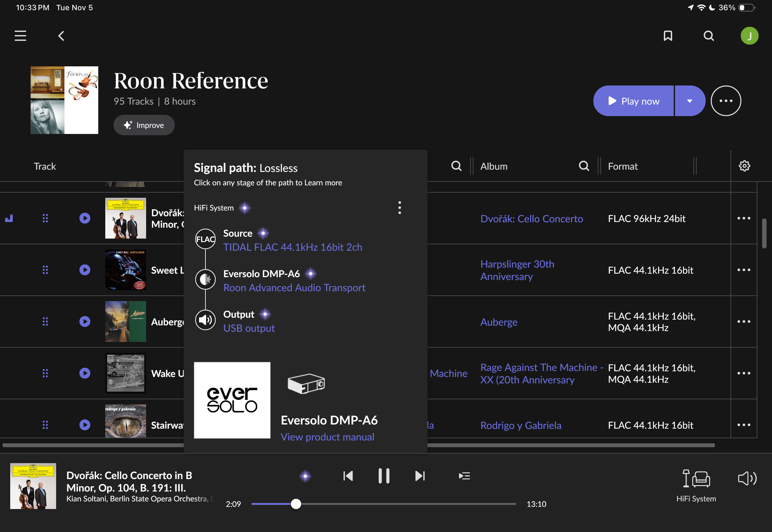Open signal path three-dot menu
The width and height of the screenshot is (772, 532).
(399, 208)
